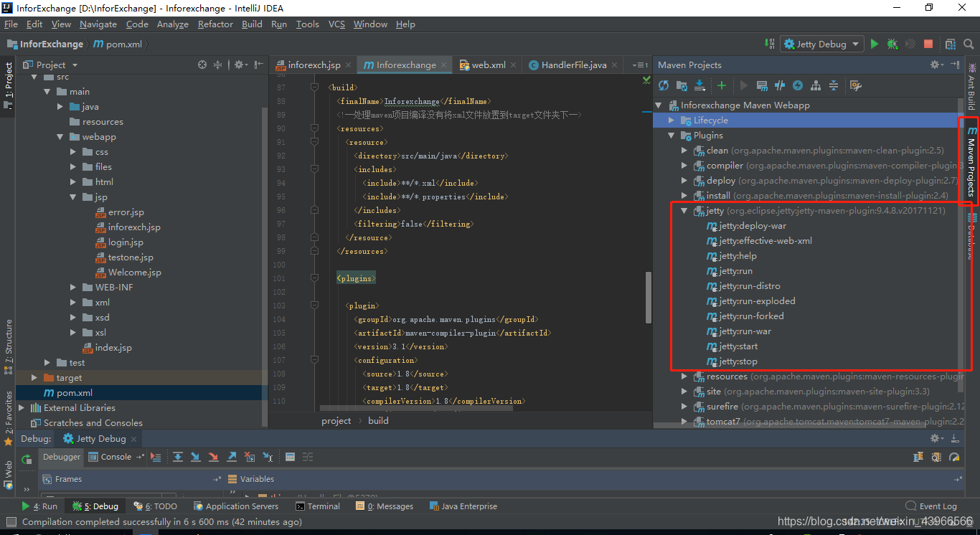
Task: Run to cursor in debugger toolbar
Action: click(x=268, y=457)
